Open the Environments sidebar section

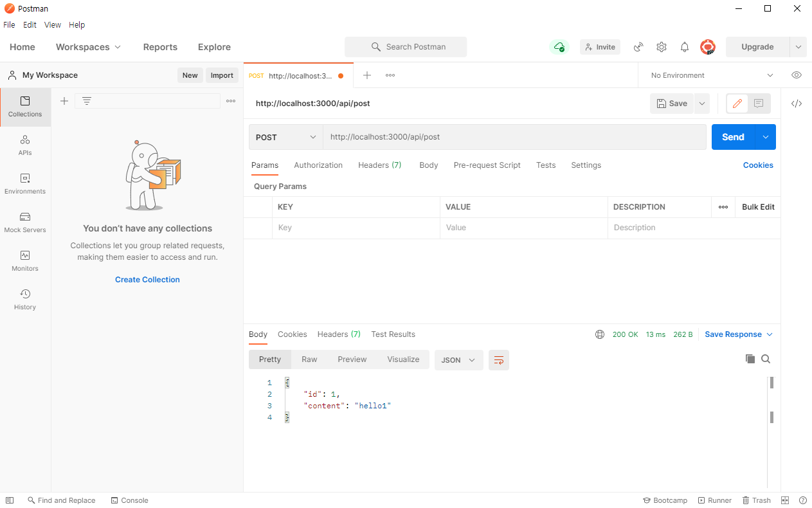point(25,184)
